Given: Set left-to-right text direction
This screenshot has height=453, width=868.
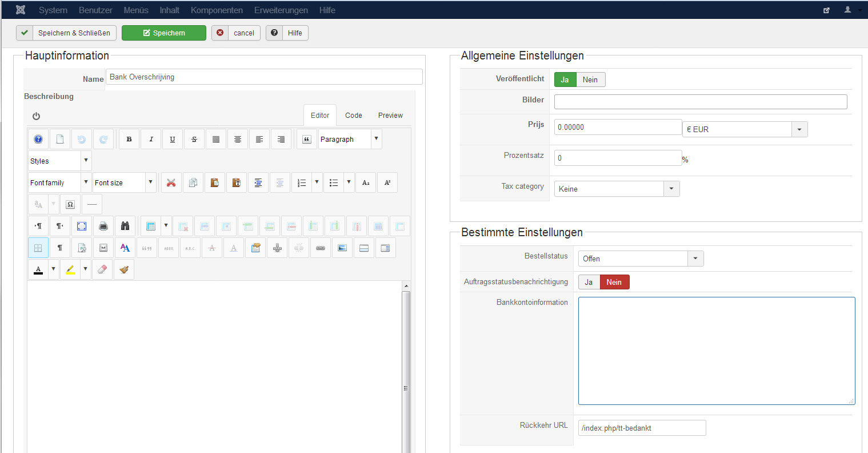Looking at the screenshot, I should pos(38,226).
